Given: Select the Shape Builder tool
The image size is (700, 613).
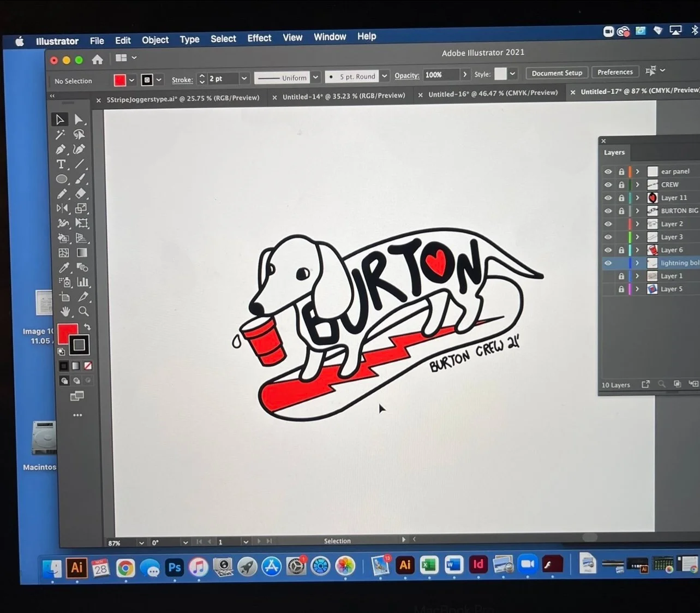Looking at the screenshot, I should coord(63,237).
